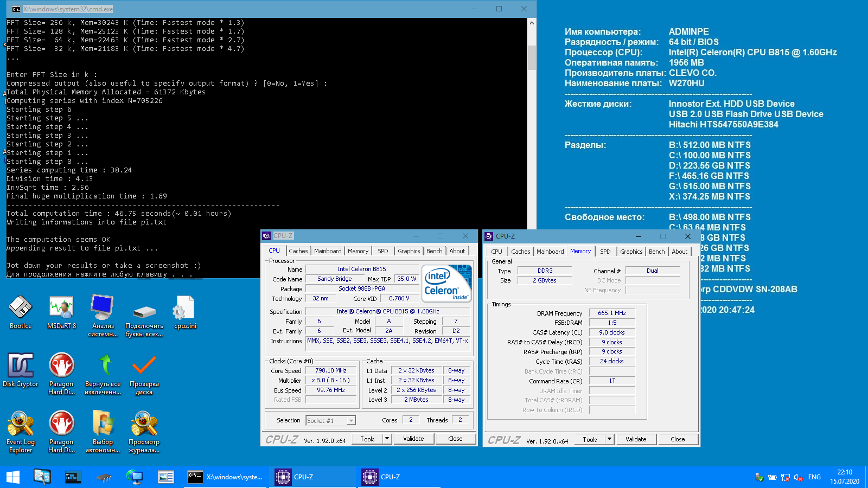Click Validate in left CPU-Z window
This screenshot has width=868, height=488.
[413, 439]
